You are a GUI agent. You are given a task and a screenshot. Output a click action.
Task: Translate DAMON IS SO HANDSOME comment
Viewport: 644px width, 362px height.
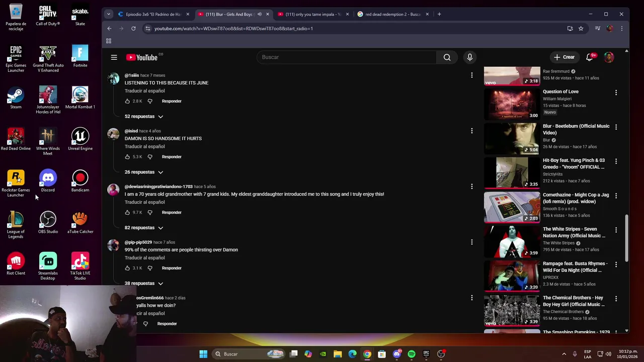click(x=144, y=146)
